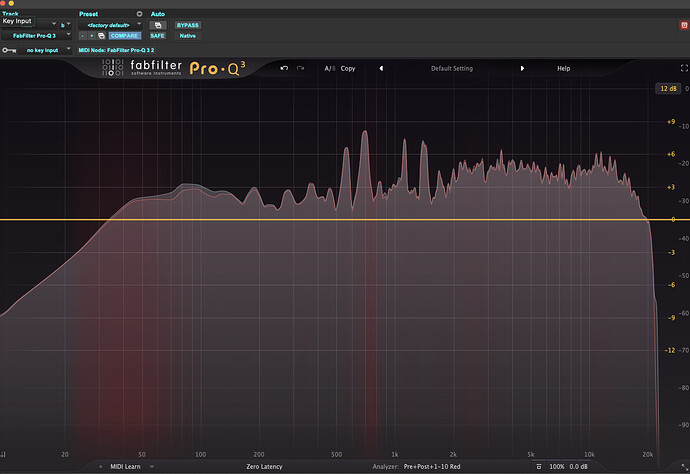Open the Default Setting preset browser

[x=451, y=68]
